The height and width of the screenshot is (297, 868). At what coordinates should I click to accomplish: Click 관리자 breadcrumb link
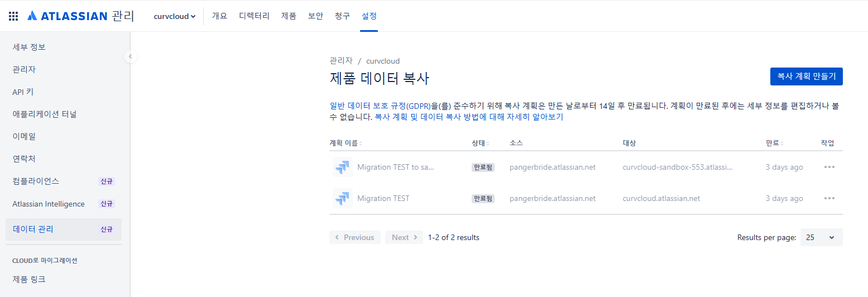coord(341,61)
